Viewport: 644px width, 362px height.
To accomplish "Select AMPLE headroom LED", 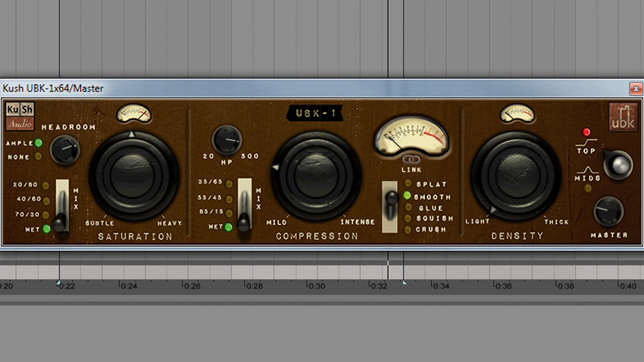I will coord(38,143).
